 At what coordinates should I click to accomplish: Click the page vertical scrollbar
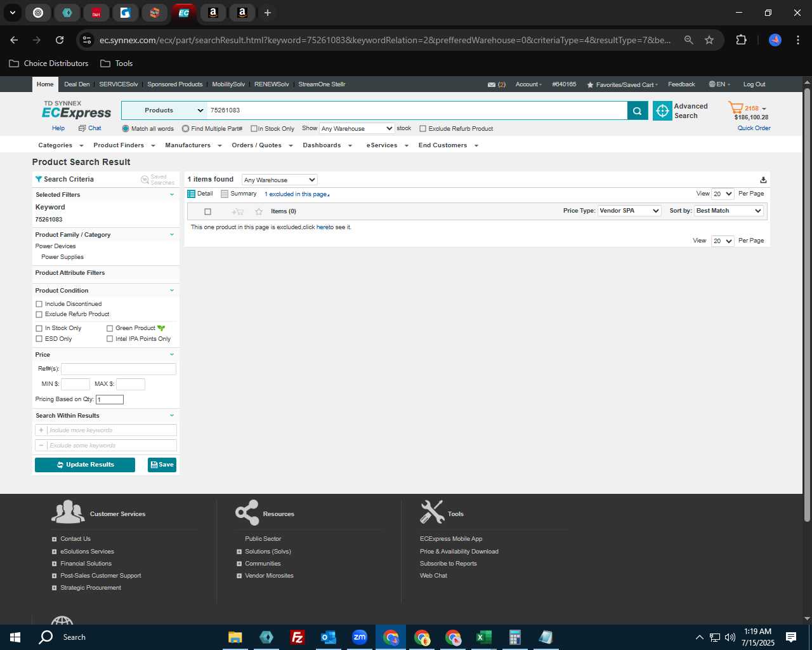coord(807,305)
